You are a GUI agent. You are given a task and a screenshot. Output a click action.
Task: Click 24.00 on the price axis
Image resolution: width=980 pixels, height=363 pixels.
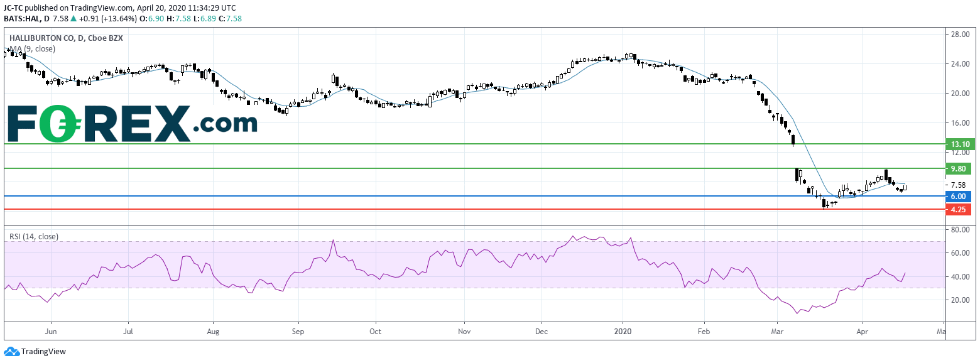coord(960,63)
